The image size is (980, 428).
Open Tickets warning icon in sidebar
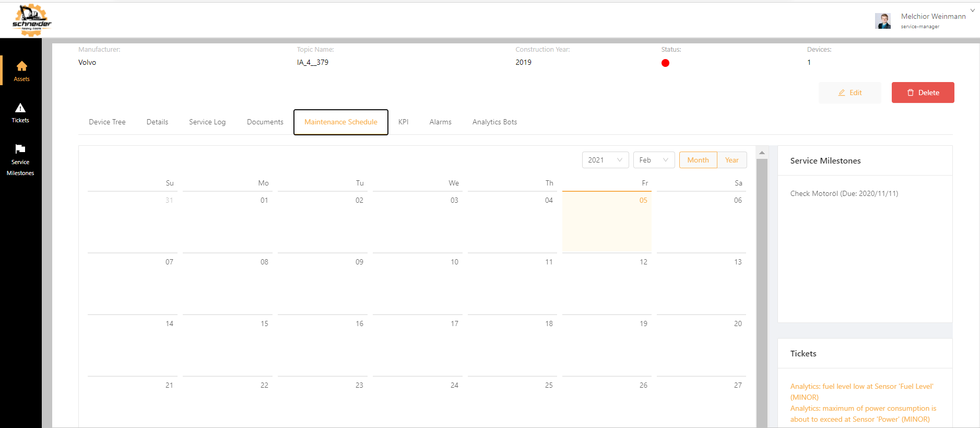20,108
